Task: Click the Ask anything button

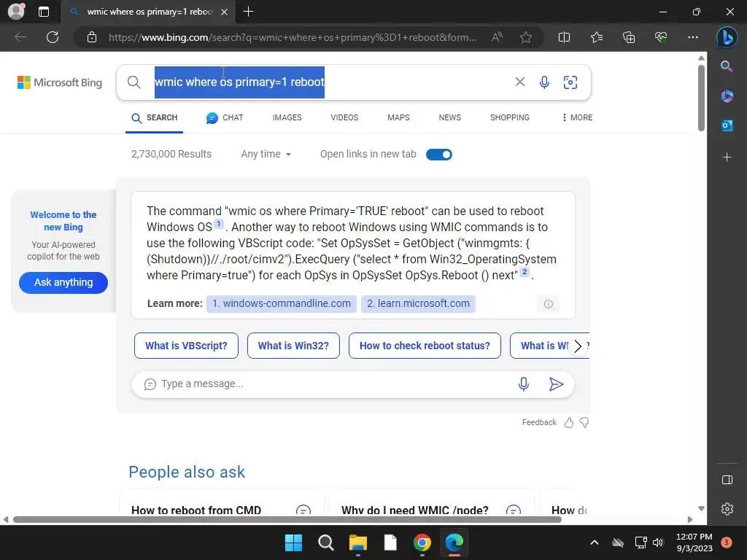Action: click(x=63, y=282)
